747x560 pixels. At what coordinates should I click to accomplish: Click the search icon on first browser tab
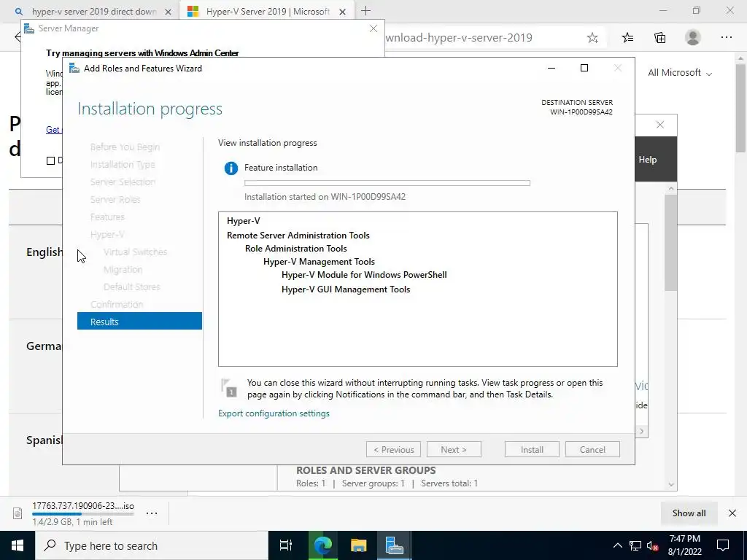click(x=18, y=11)
